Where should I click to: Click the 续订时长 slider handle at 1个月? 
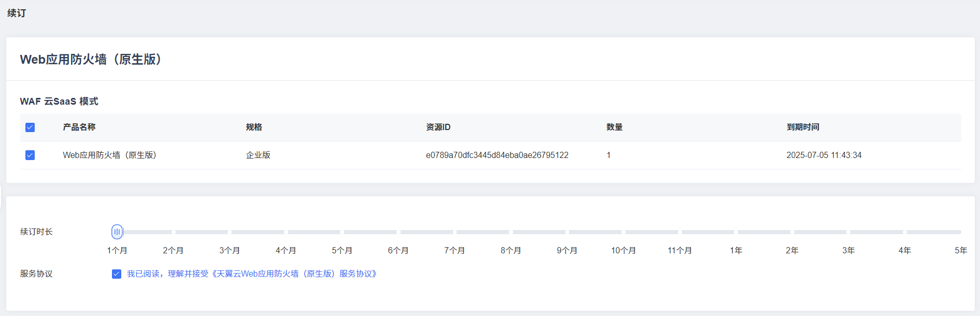click(x=117, y=232)
